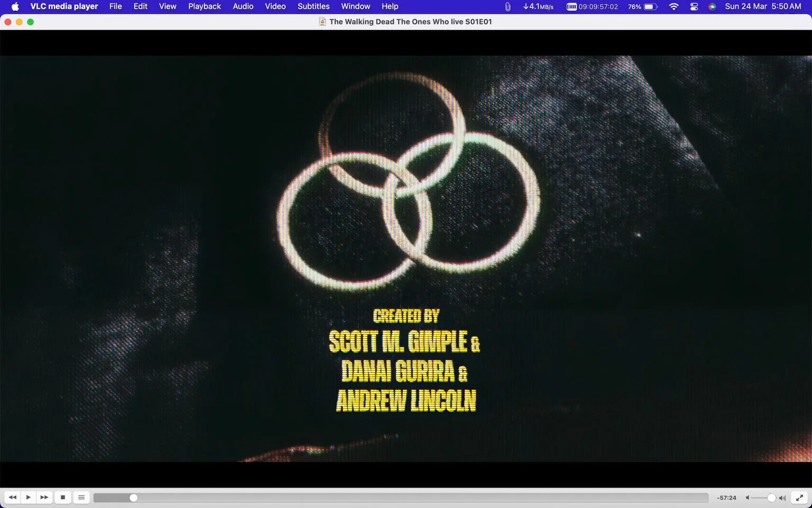The image size is (812, 508).
Task: Click the battery status indicator
Action: [x=642, y=6]
